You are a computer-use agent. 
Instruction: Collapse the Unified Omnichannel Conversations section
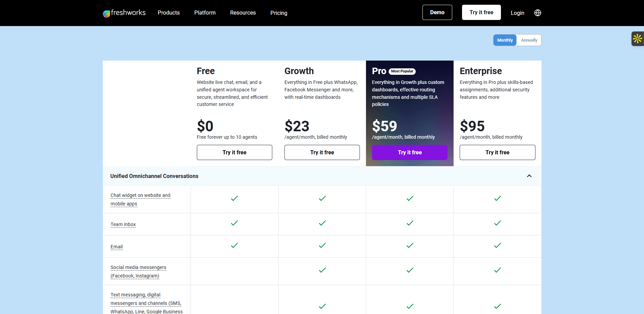point(529,176)
